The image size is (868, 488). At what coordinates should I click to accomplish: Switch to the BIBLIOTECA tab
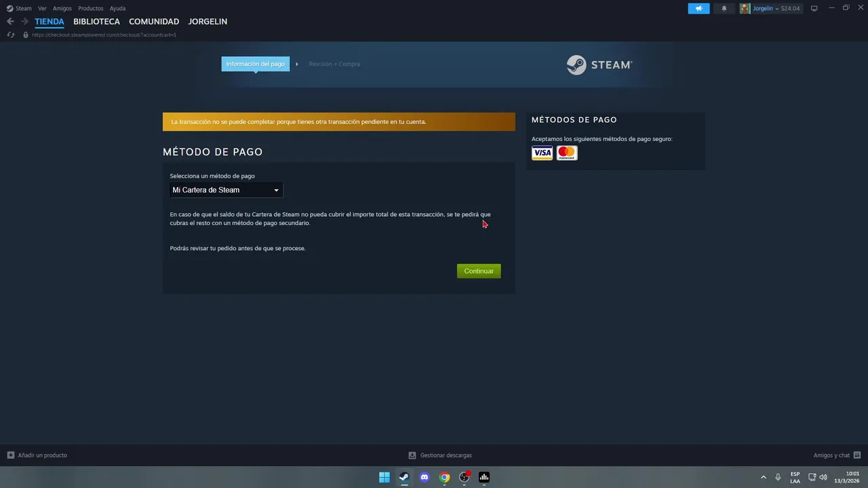pos(96,22)
